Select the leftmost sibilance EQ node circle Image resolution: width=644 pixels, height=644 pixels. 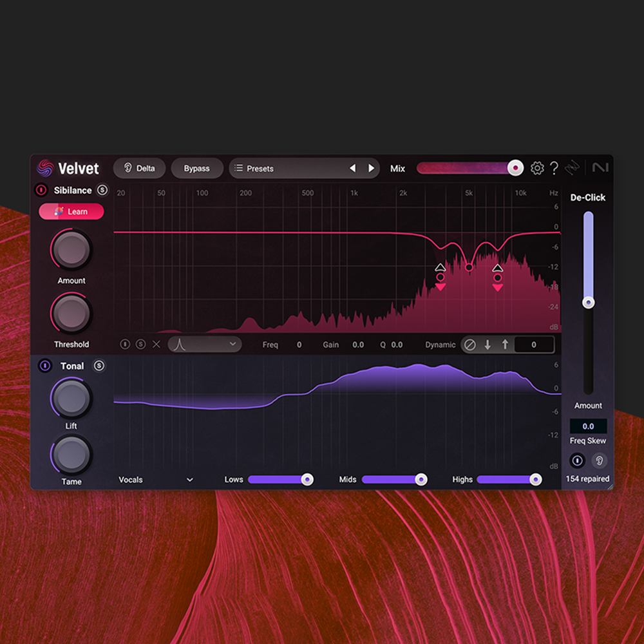coord(440,277)
